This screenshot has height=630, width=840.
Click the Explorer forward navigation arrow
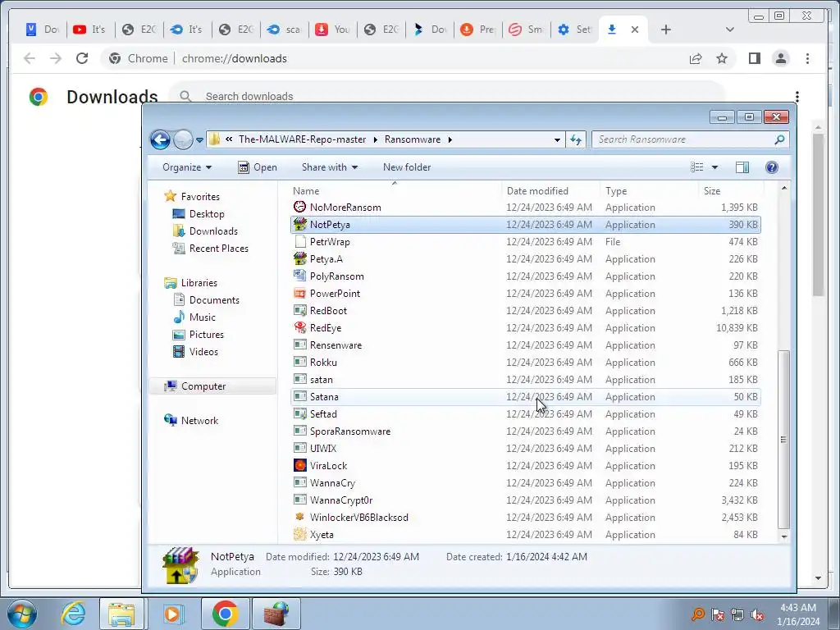(183, 139)
